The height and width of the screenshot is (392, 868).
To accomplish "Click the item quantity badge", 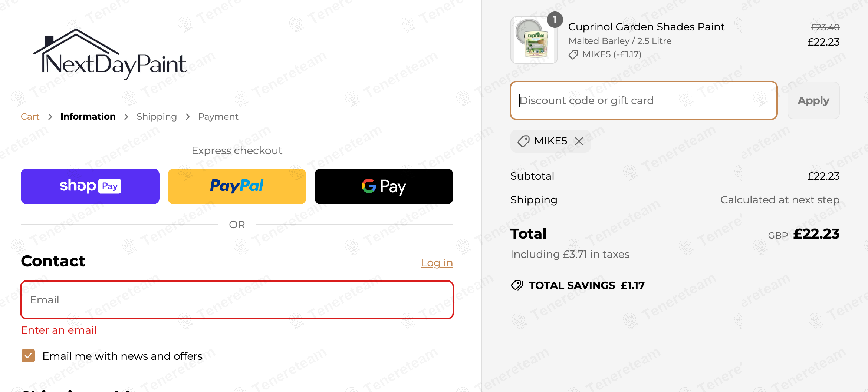I will tap(555, 20).
